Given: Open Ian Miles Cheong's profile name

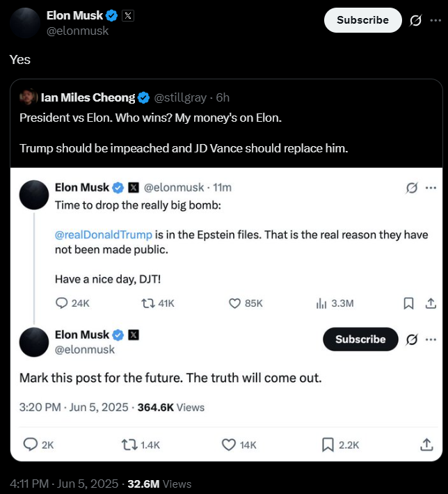Looking at the screenshot, I should 88,97.
